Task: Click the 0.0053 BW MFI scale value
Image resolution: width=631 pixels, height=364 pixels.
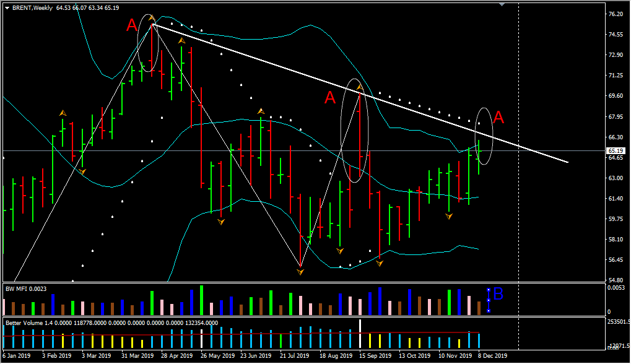Action: [x=616, y=288]
